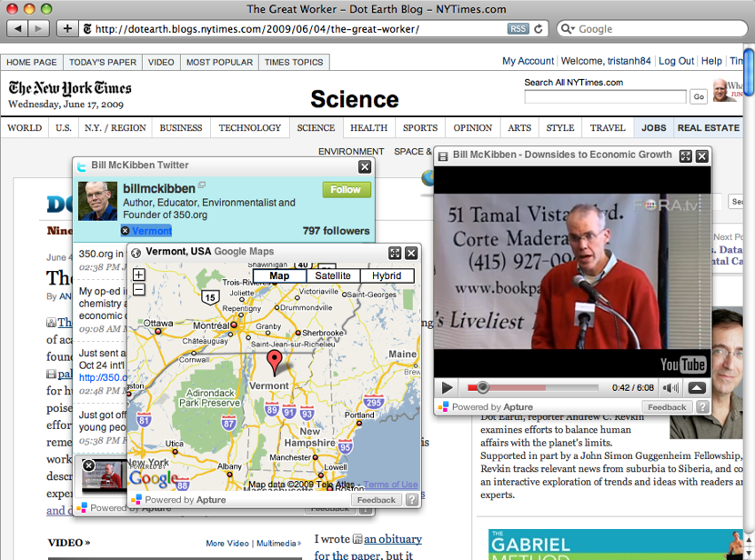
Task: Click Feedback in the video popup
Action: click(667, 407)
